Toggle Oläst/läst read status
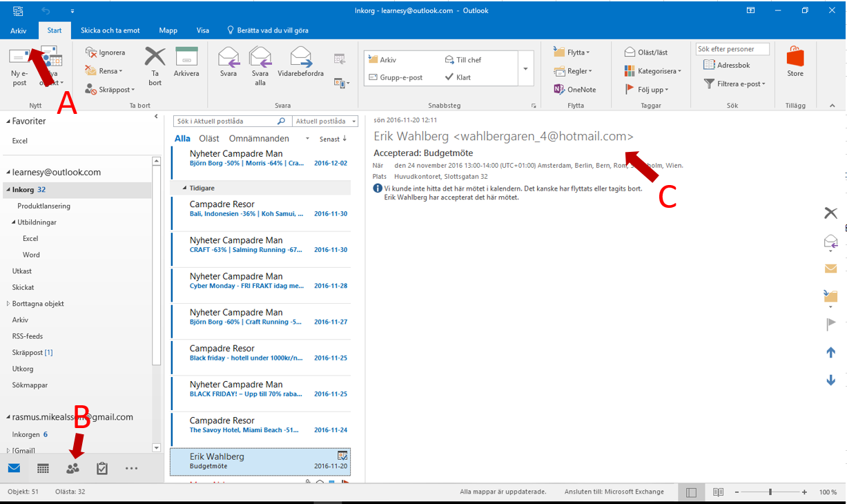Viewport: 847px width, 504px height. pos(646,52)
